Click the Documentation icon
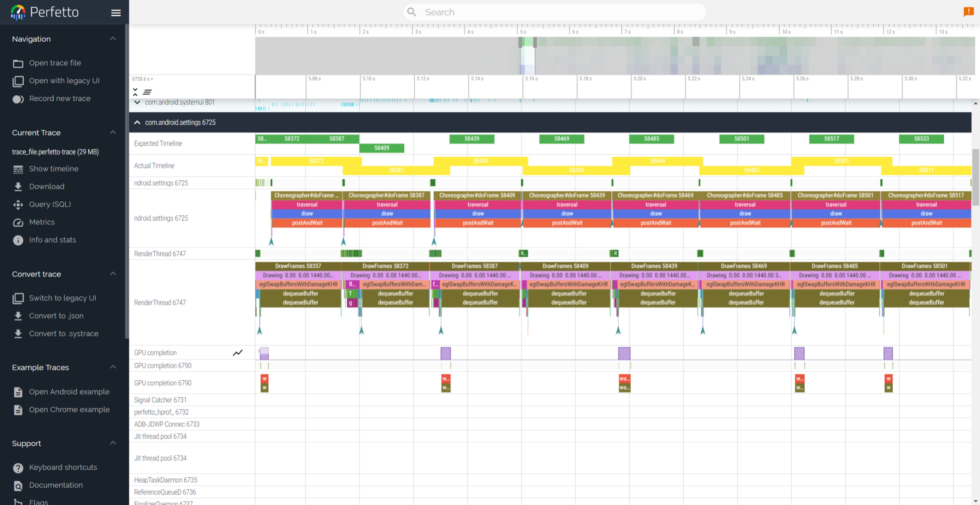Image resolution: width=980 pixels, height=505 pixels. pos(18,486)
